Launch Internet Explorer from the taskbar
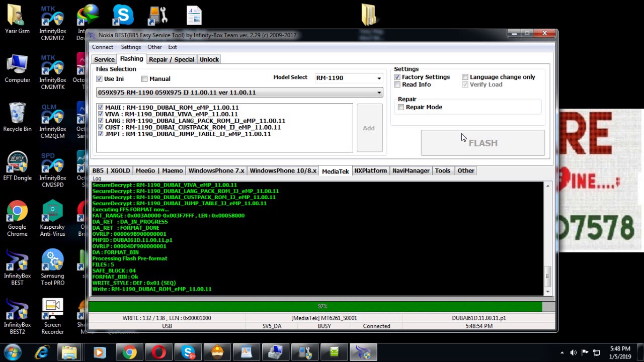The width and height of the screenshot is (644, 362). (x=41, y=352)
